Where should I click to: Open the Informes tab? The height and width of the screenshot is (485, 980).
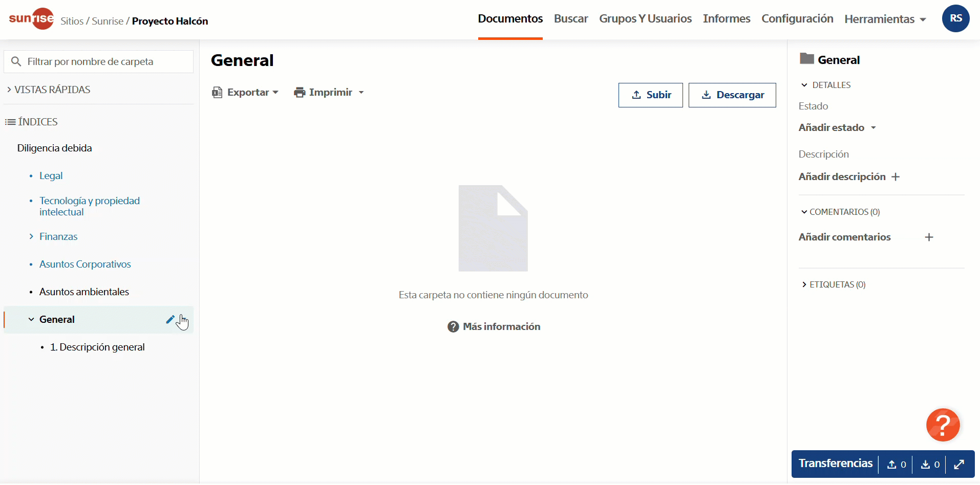[x=727, y=19]
